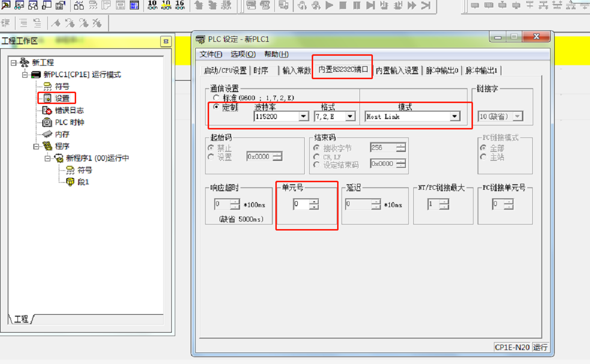Click the 新工程 project root icon

point(24,62)
